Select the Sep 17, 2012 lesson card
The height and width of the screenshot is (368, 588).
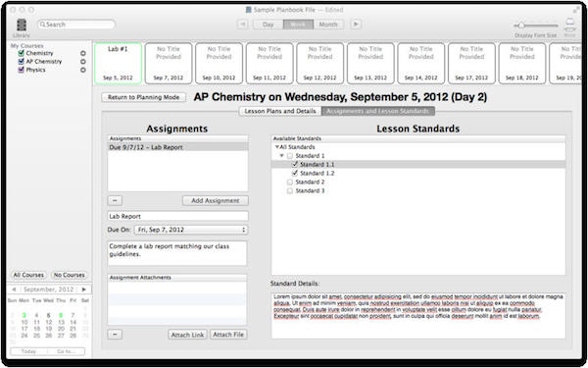[x=471, y=63]
